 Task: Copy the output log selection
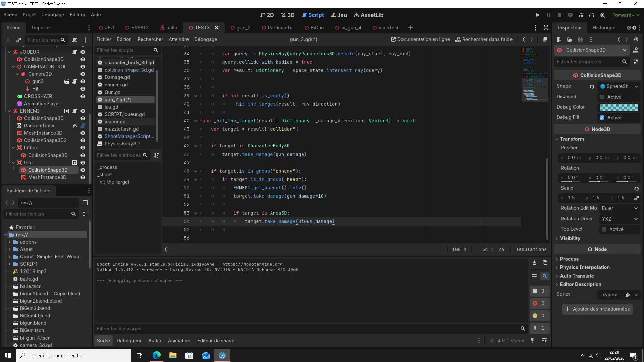[x=545, y=263]
